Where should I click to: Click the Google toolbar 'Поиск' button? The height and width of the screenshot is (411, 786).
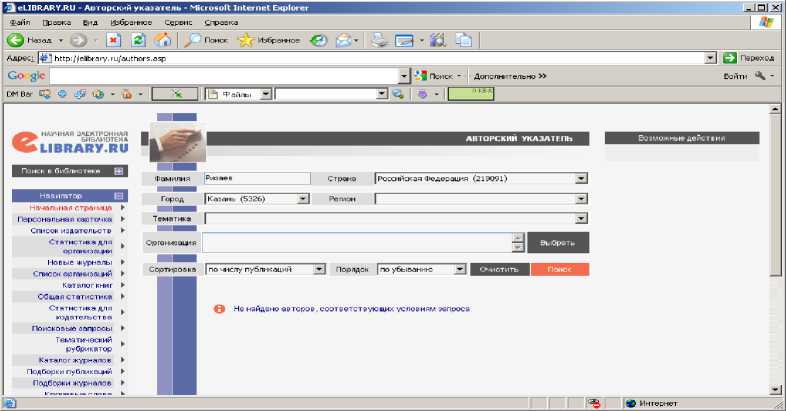tap(438, 76)
